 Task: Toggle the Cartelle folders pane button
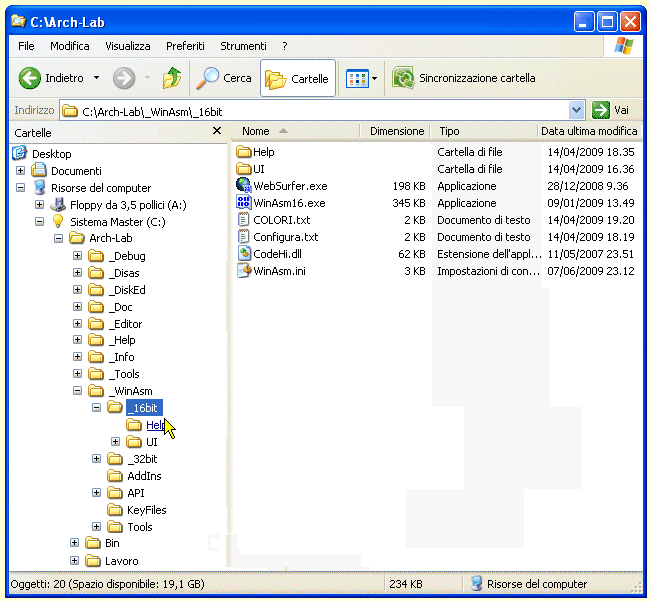pos(298,78)
